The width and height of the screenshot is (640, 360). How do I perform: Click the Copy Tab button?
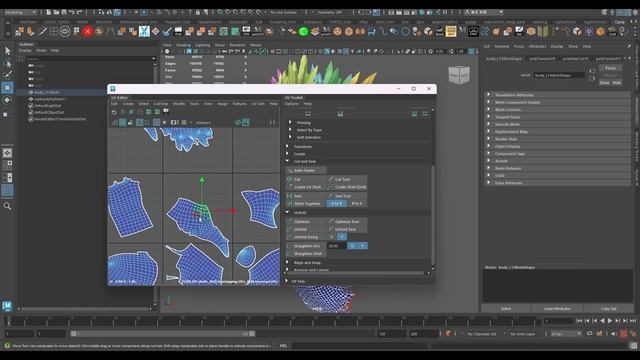click(608, 309)
